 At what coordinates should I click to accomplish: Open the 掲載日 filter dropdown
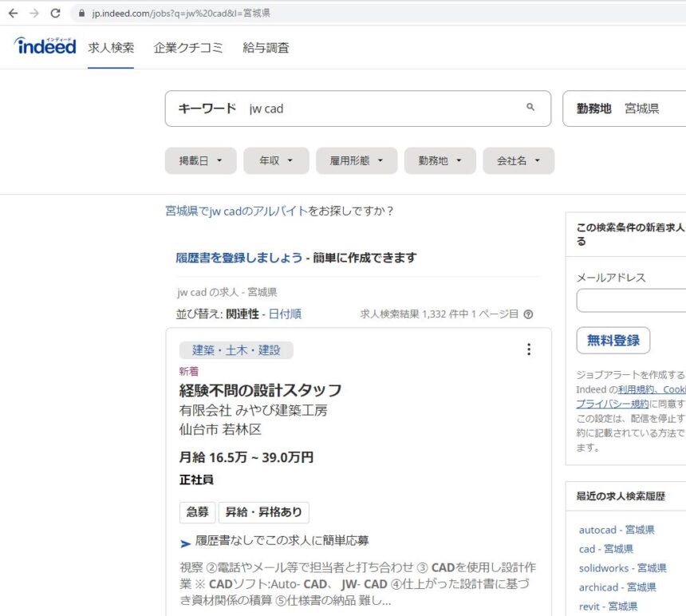(201, 161)
